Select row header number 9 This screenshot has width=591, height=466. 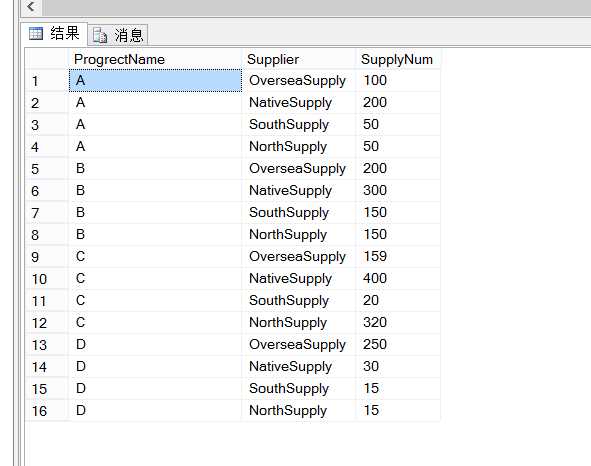click(x=47, y=256)
